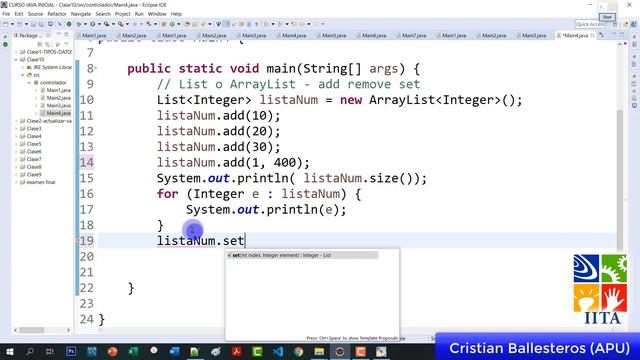
Task: Click the Save toolbar icon
Action: click(x=33, y=24)
